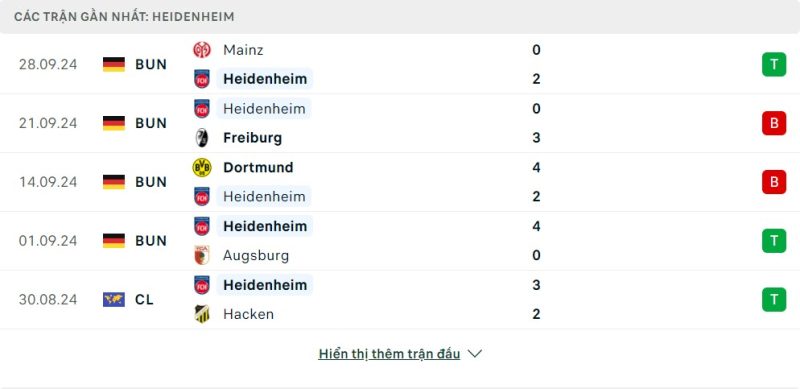Select the BUN league label on 14.09.24
This screenshot has height=389, width=800.
coord(151,182)
